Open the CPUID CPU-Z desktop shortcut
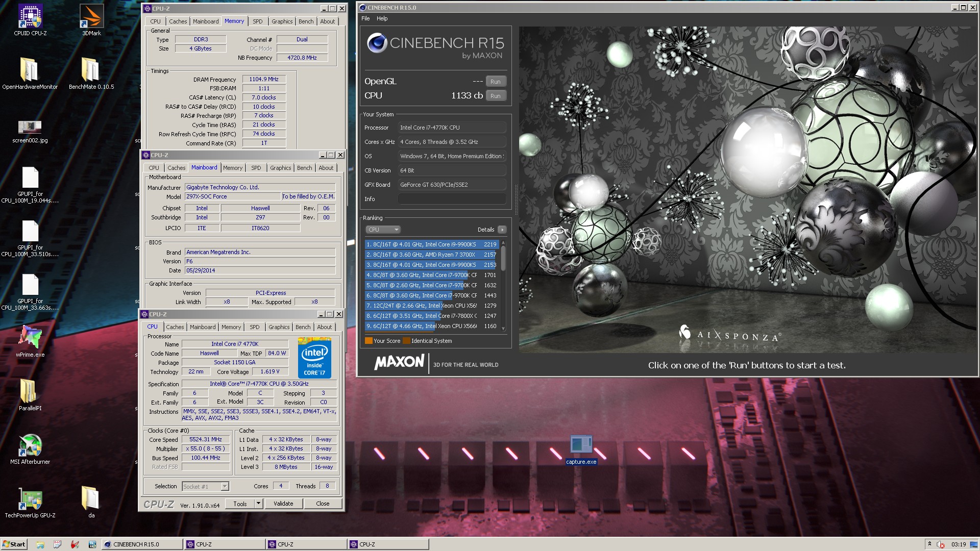 30,20
